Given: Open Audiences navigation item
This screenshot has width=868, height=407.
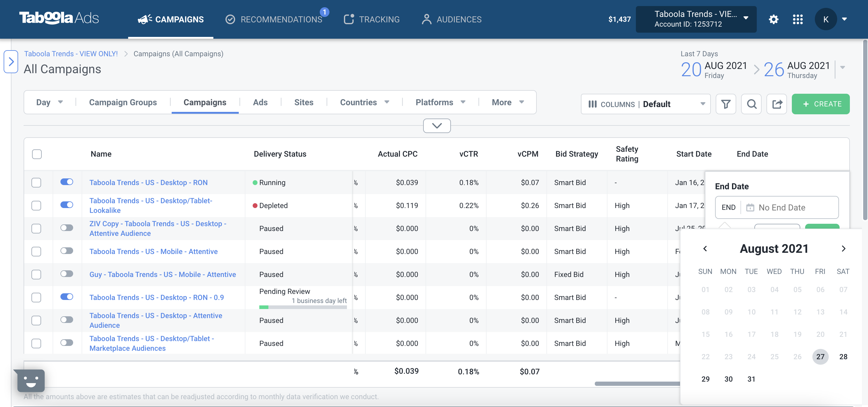Looking at the screenshot, I should (452, 19).
